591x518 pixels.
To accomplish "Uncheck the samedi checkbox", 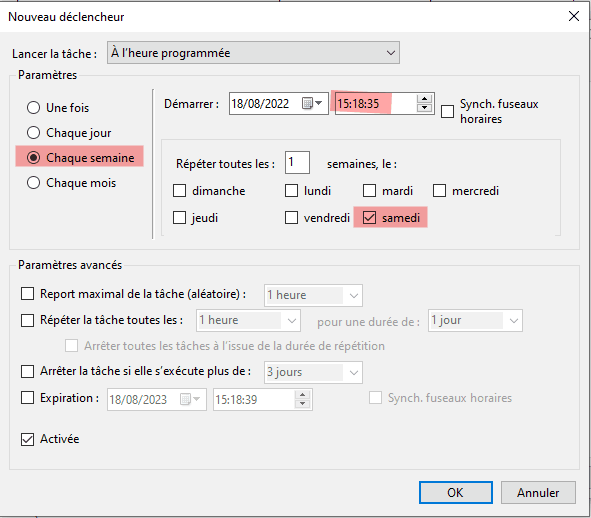I will [369, 218].
